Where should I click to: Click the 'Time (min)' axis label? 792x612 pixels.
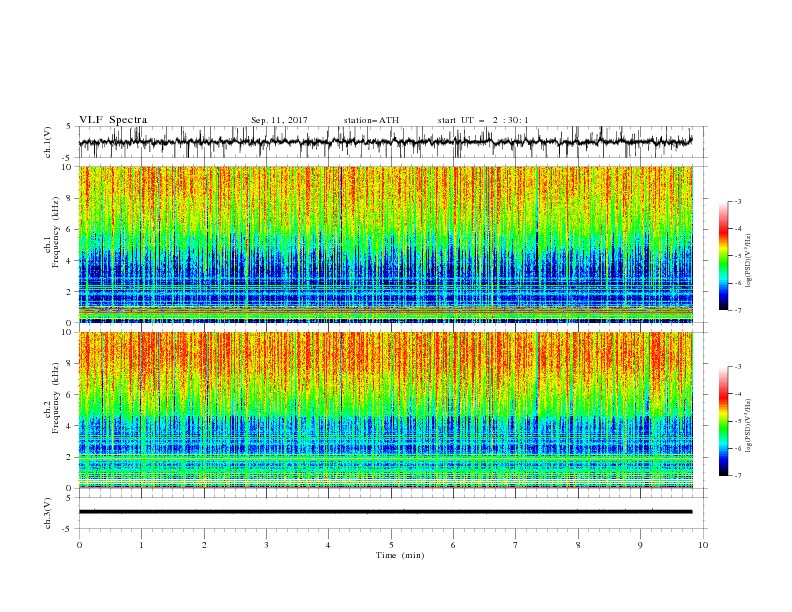click(400, 555)
